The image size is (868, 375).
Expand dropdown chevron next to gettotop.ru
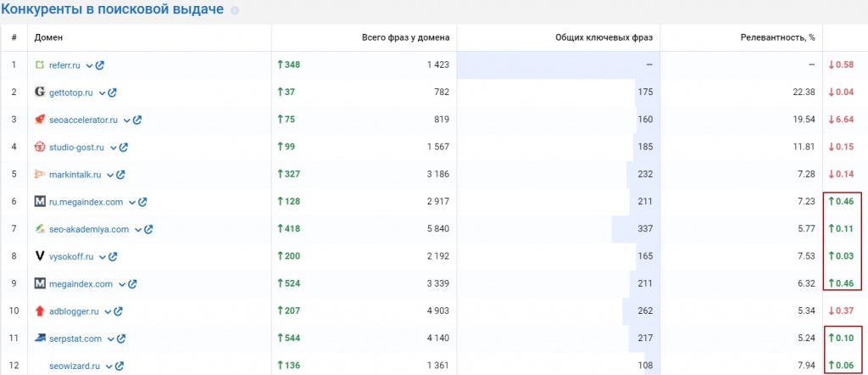pyautogui.click(x=102, y=93)
